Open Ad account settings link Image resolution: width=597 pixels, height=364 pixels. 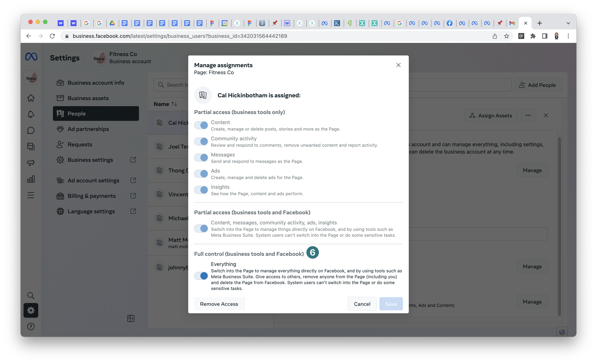[x=96, y=180]
